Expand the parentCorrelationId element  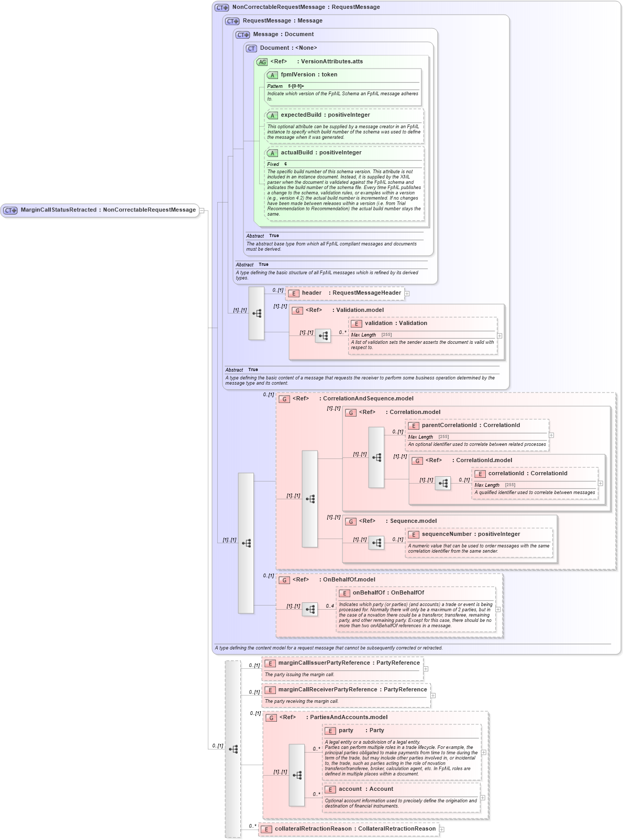(551, 435)
